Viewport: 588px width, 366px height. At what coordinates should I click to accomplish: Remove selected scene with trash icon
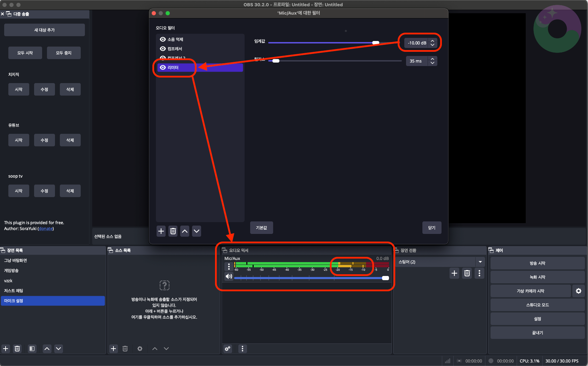[17, 349]
